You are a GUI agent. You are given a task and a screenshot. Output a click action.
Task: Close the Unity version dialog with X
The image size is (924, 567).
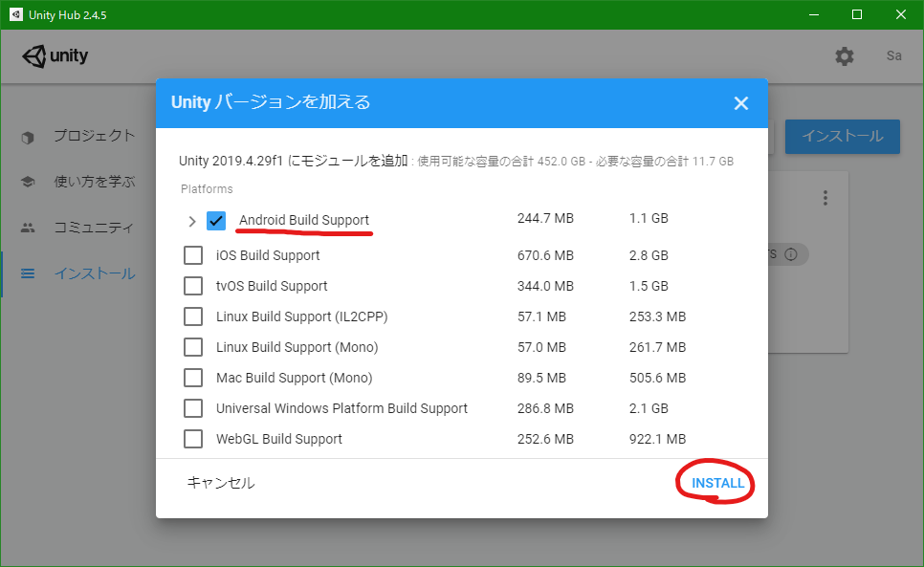pyautogui.click(x=740, y=103)
